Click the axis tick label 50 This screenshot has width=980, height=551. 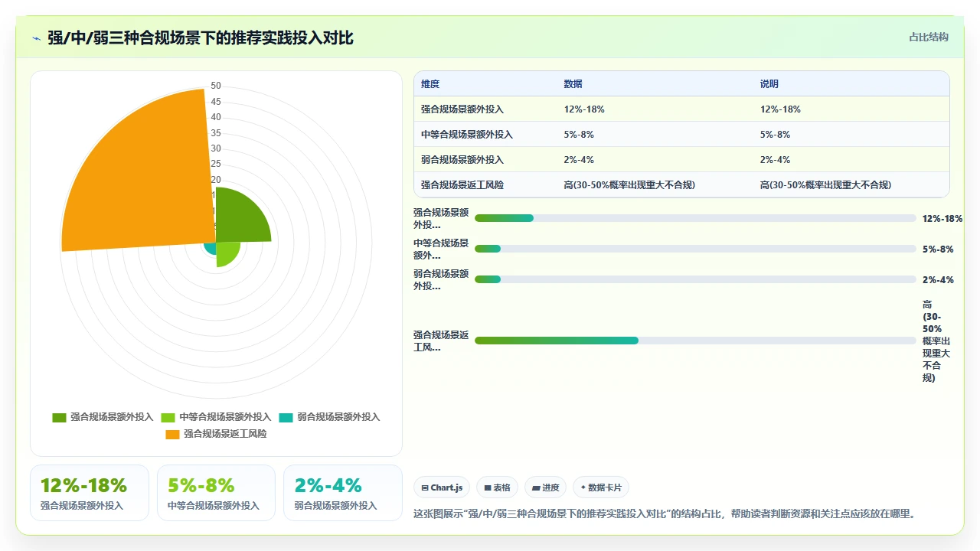point(216,86)
